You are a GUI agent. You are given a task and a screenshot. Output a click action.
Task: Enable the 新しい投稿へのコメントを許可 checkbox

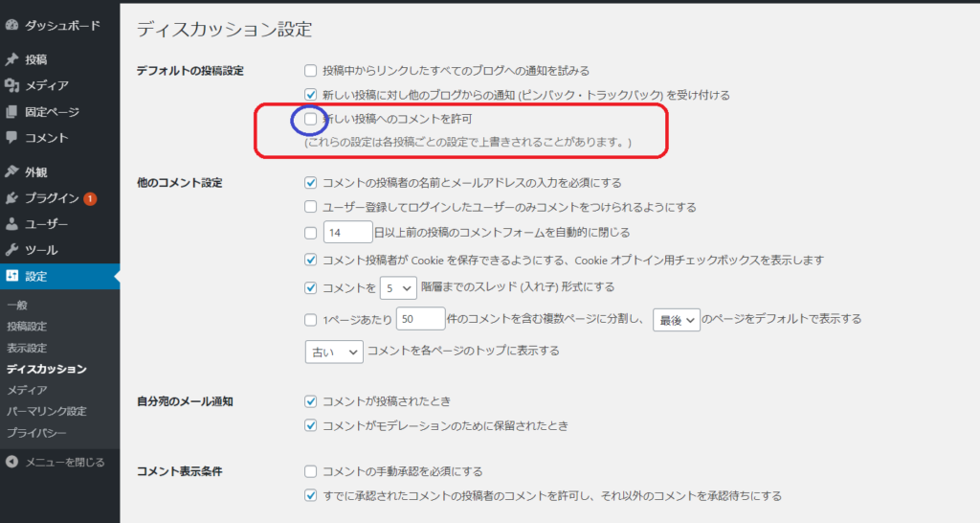(310, 120)
